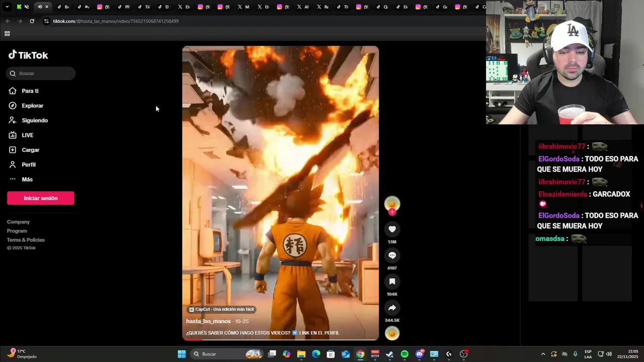Focus the Buscar search field in TikTok
The image size is (644, 362).
(41, 73)
